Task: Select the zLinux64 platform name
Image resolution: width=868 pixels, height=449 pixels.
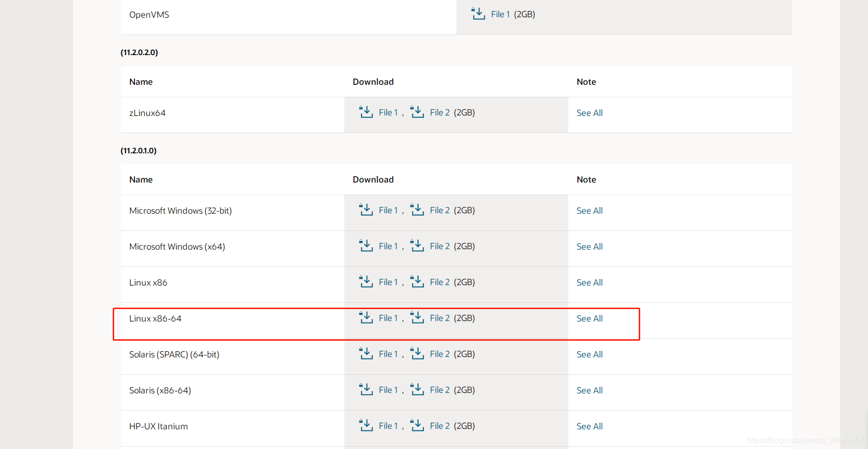Action: point(147,113)
